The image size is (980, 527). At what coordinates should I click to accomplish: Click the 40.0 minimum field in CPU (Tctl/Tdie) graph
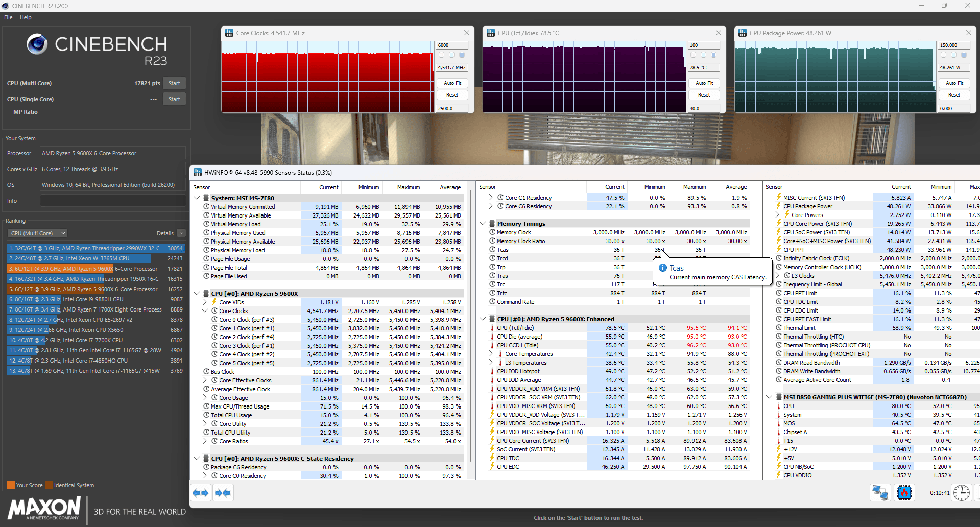pos(704,108)
